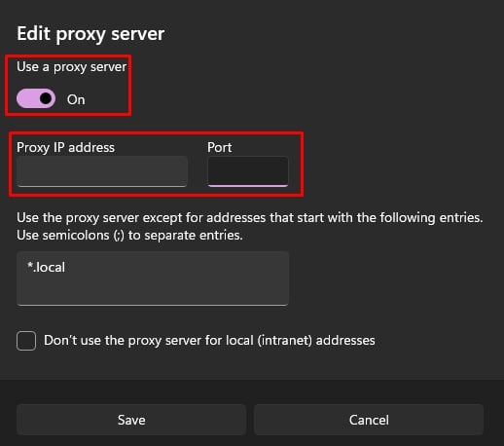The height and width of the screenshot is (446, 504).
Task: Place cursor in the proxy exceptions text box
Action: click(x=153, y=279)
